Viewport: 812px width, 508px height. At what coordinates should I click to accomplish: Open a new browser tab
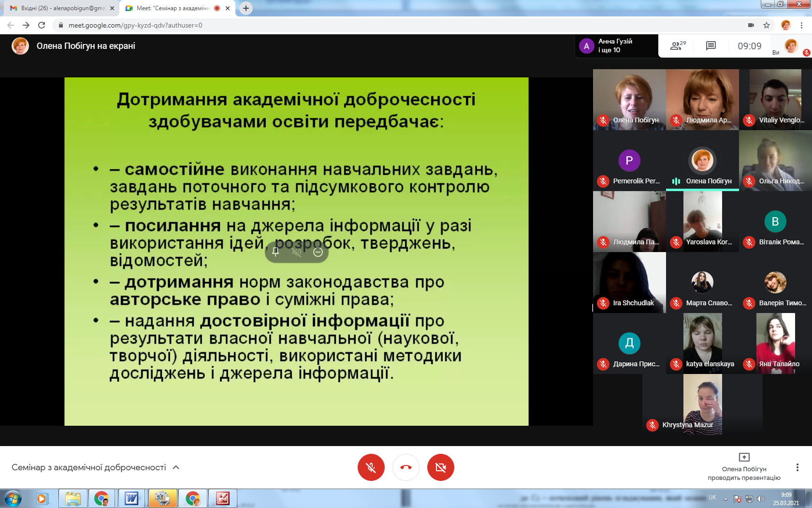(x=246, y=8)
